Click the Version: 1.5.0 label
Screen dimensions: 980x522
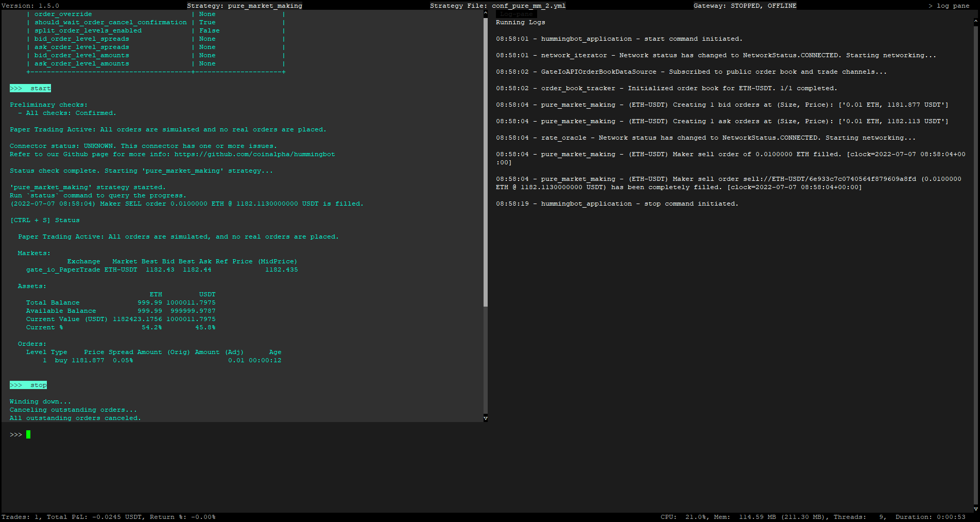[31, 5]
